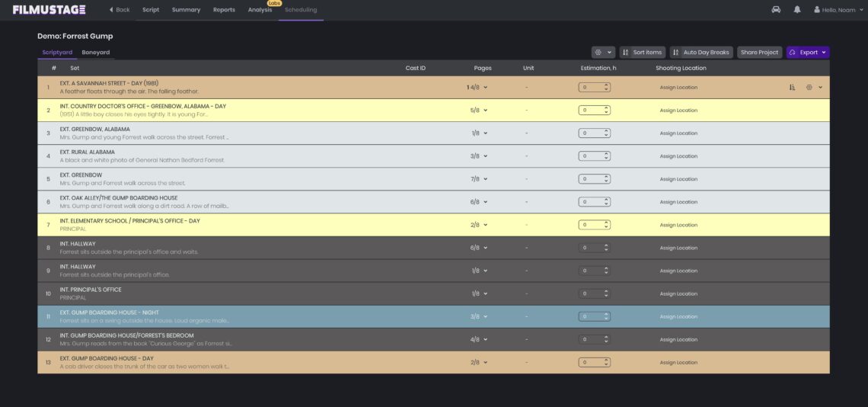This screenshot has height=407, width=868.
Task: Select the Scriptyard tab
Action: click(x=57, y=52)
